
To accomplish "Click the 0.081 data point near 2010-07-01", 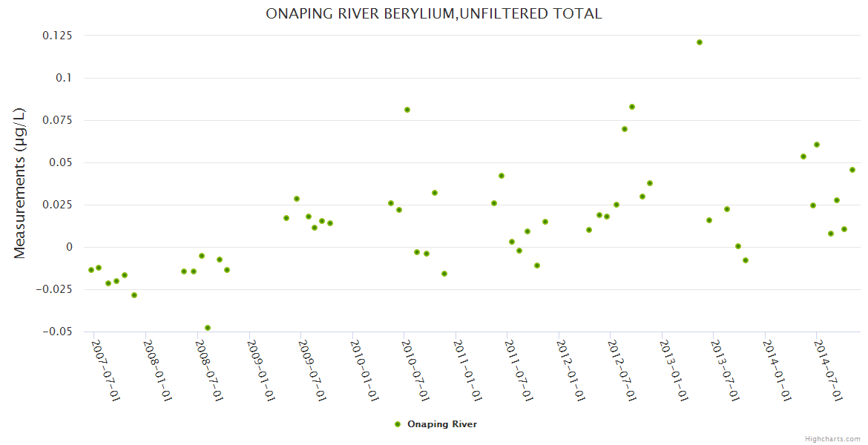I will (x=407, y=110).
